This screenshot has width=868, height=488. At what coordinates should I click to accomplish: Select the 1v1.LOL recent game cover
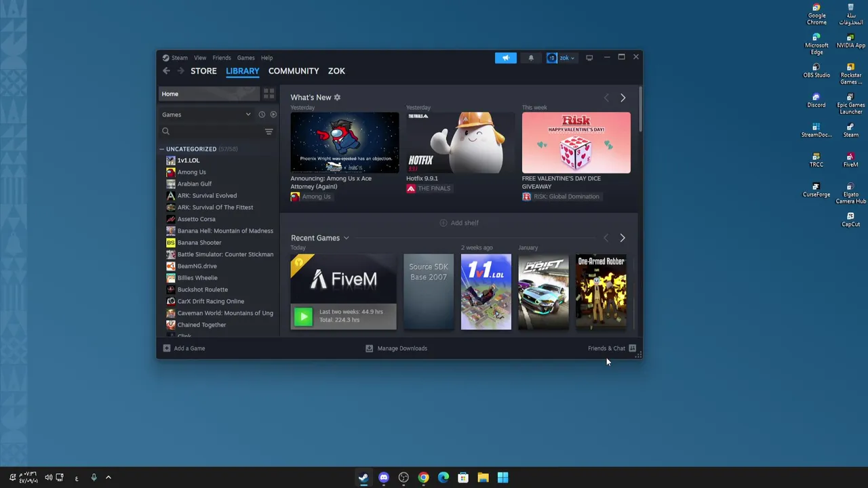(x=486, y=291)
